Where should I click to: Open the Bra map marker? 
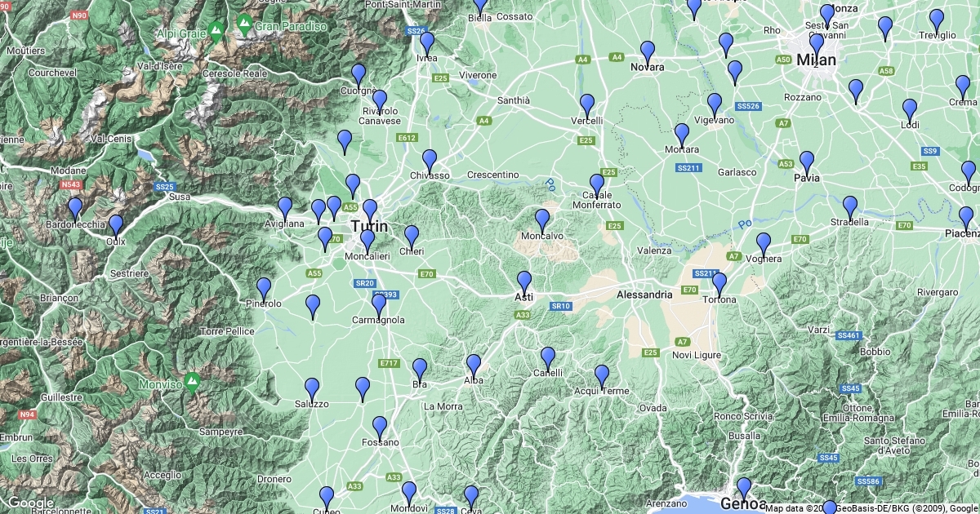pyautogui.click(x=420, y=371)
